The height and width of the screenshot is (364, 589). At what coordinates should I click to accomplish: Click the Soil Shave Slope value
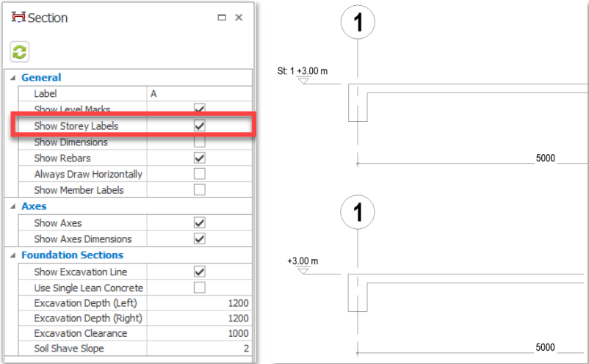click(198, 349)
